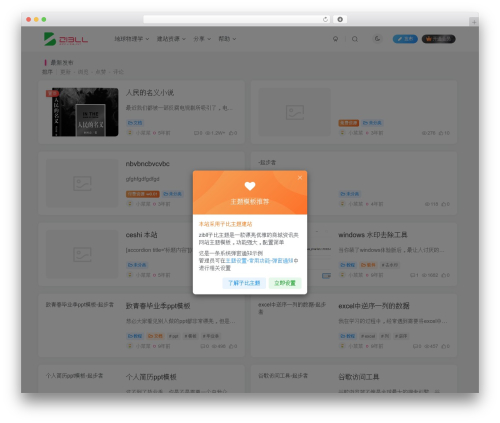Click comment icon on windows 水印去除工具 card

pyautogui.click(x=412, y=275)
